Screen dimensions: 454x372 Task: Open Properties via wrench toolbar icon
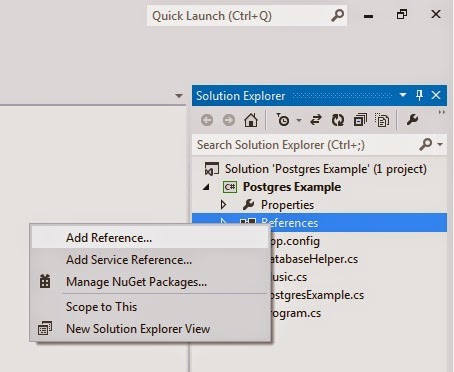(412, 120)
